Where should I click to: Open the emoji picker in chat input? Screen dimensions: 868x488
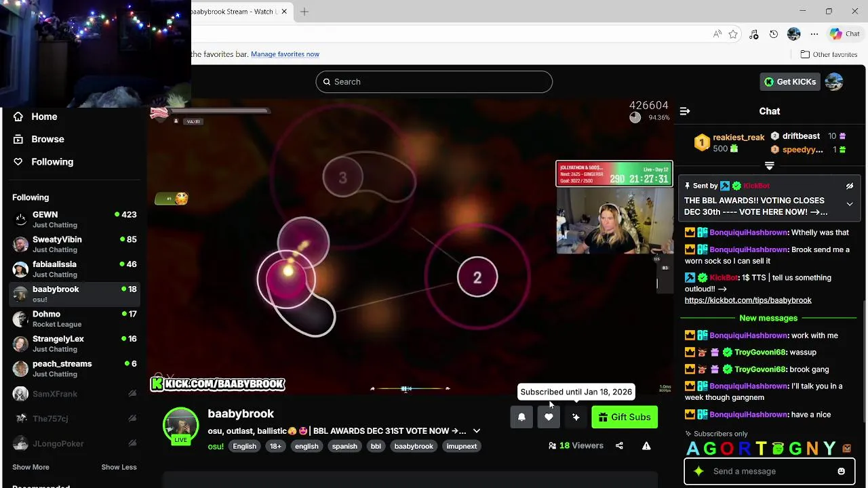tap(841, 471)
